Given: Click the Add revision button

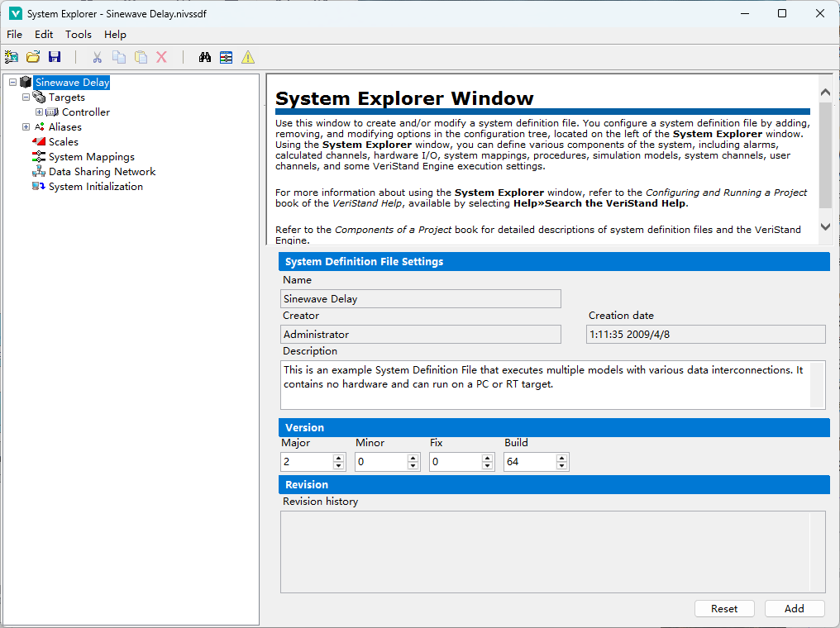Looking at the screenshot, I should [795, 609].
